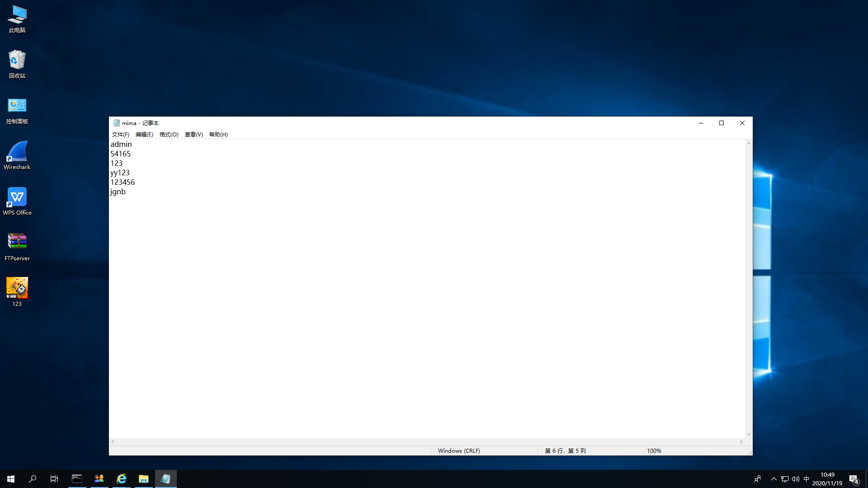Place the cursor in the Notepad text area
Image resolution: width=868 pixels, height=488 pixels.
pos(407,294)
